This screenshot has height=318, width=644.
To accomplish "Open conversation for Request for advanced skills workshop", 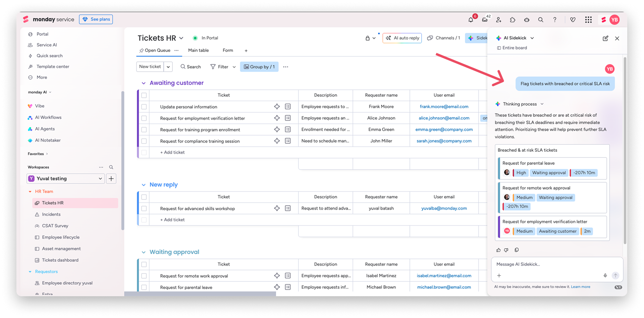I will coord(288,208).
